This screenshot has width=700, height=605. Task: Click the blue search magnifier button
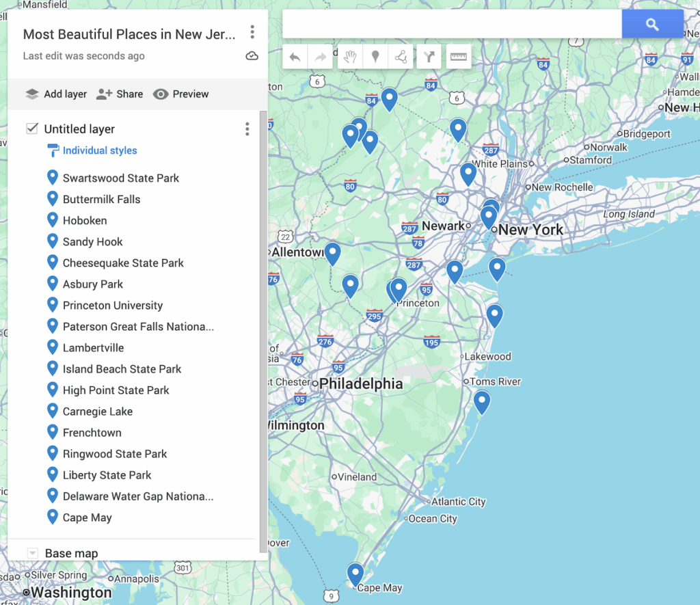(652, 24)
